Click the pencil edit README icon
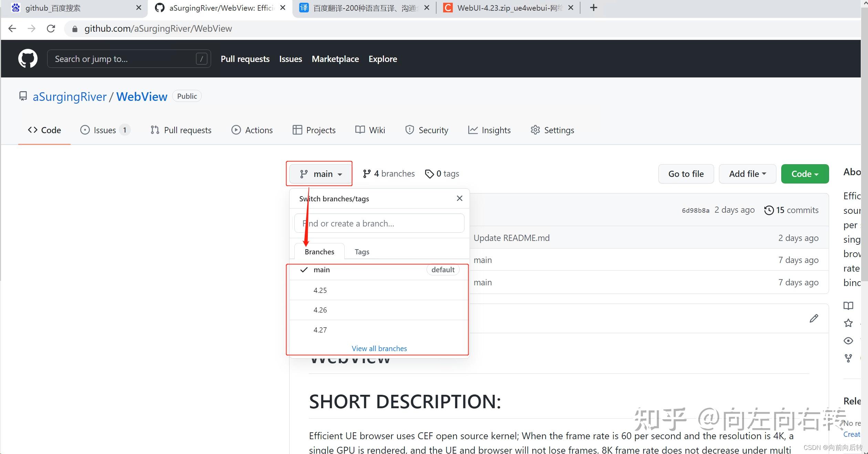868x454 pixels. click(814, 318)
